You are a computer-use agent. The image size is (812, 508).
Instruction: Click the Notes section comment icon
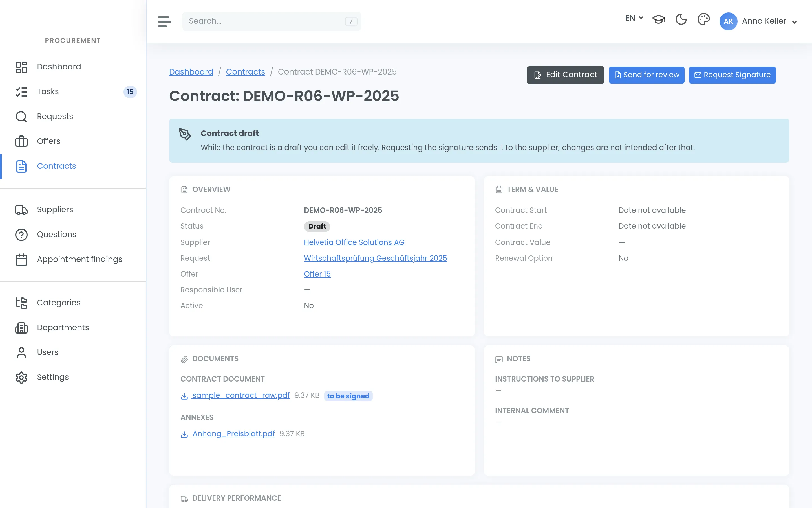[x=499, y=360]
